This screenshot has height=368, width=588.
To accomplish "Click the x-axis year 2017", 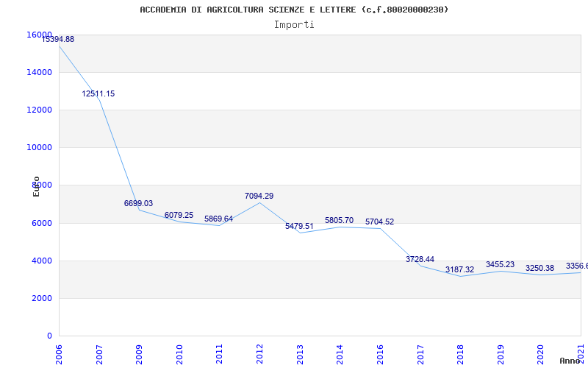I will [420, 354].
